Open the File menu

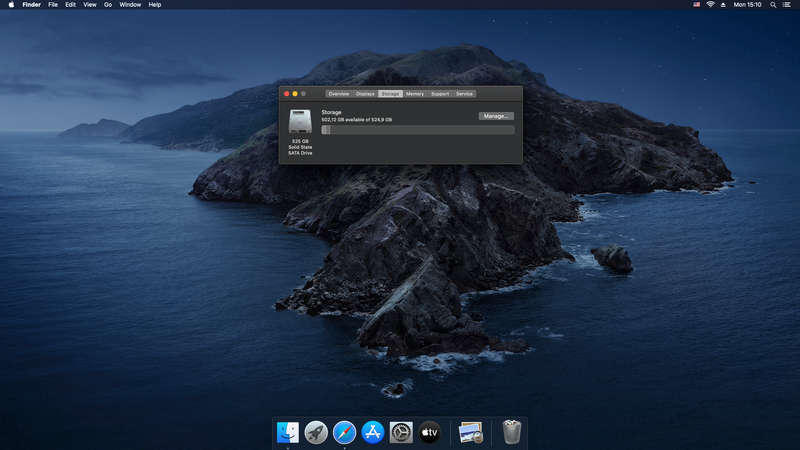pyautogui.click(x=53, y=5)
